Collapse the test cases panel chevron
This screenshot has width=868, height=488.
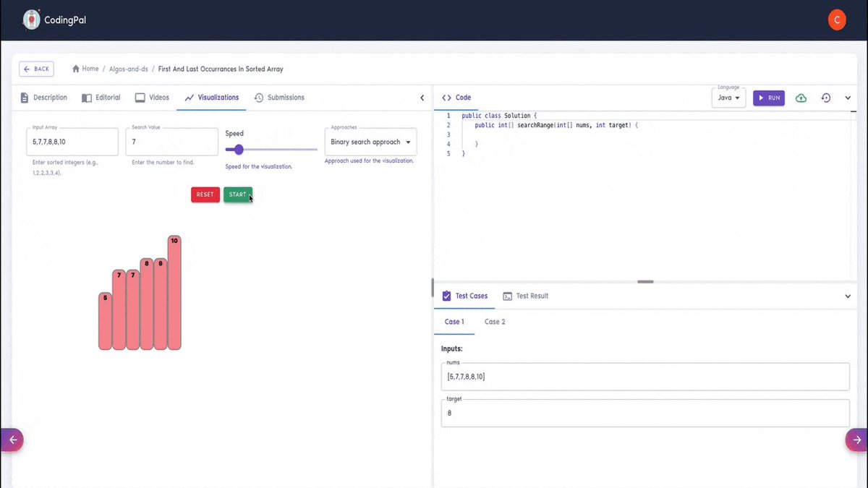coord(848,296)
